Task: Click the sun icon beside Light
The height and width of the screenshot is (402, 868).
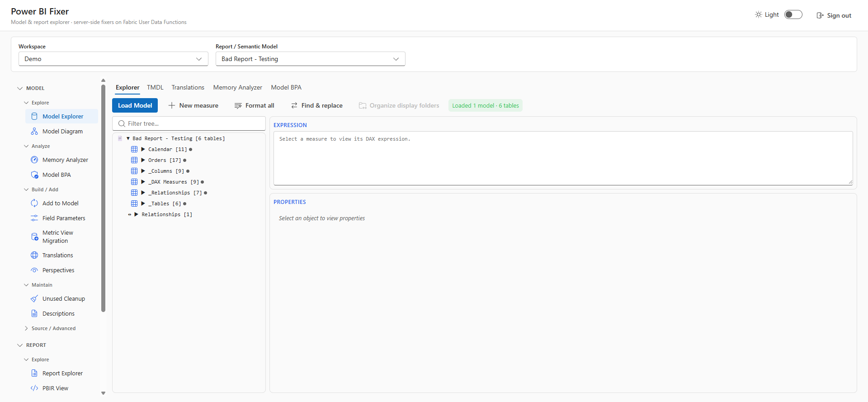Action: click(x=759, y=14)
